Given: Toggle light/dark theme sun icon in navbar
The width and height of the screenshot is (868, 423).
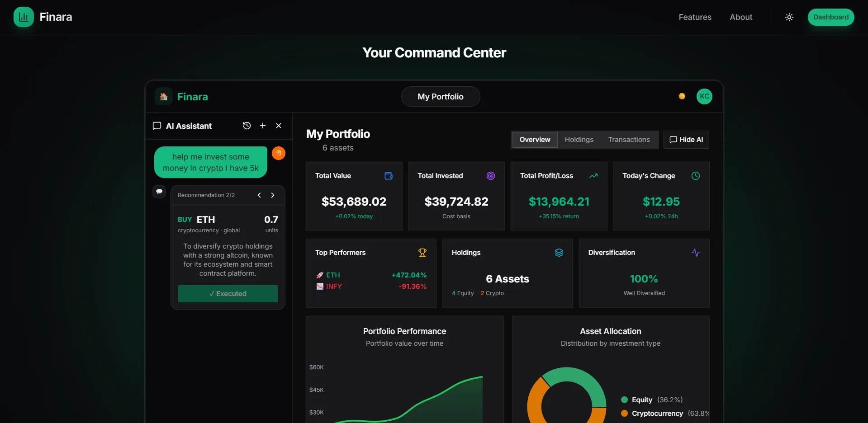Looking at the screenshot, I should click(789, 17).
